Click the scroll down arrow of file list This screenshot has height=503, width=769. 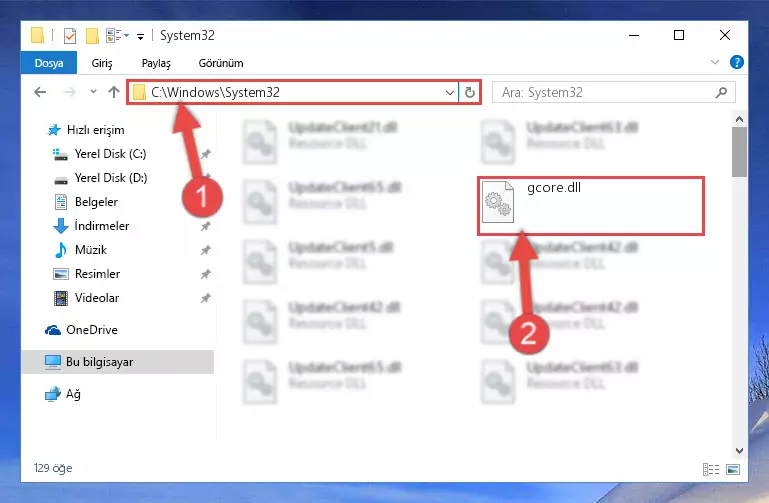740,451
